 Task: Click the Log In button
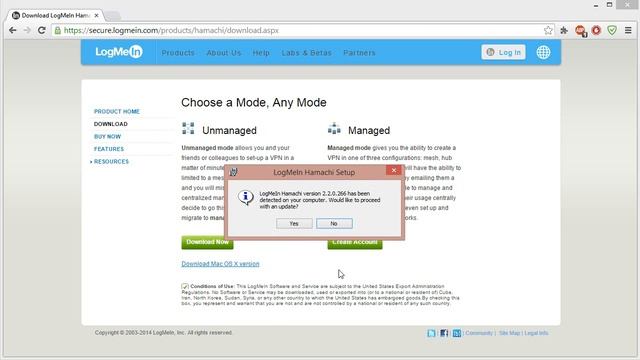pyautogui.click(x=503, y=52)
